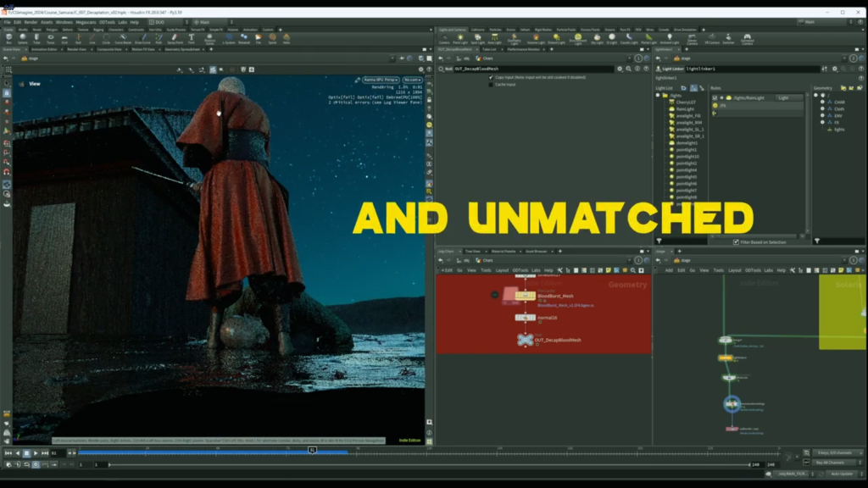
Task: Select the Torus shelf tool
Action: point(50,38)
